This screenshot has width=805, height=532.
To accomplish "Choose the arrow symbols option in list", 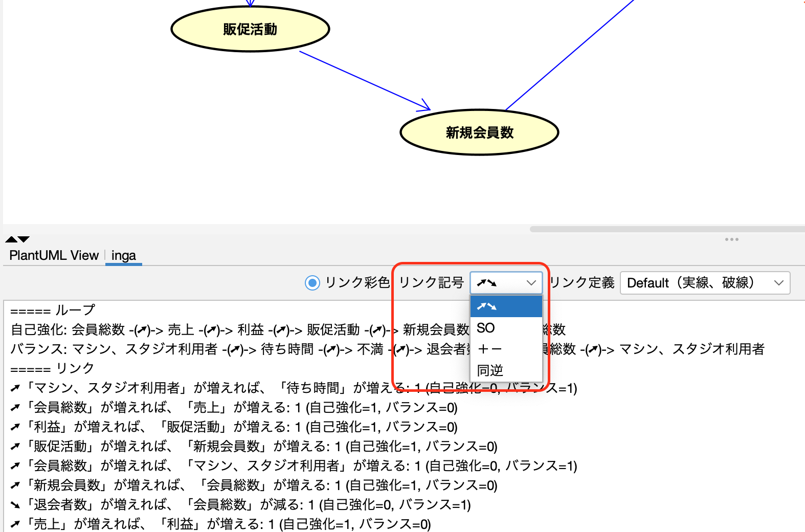I will [x=506, y=306].
